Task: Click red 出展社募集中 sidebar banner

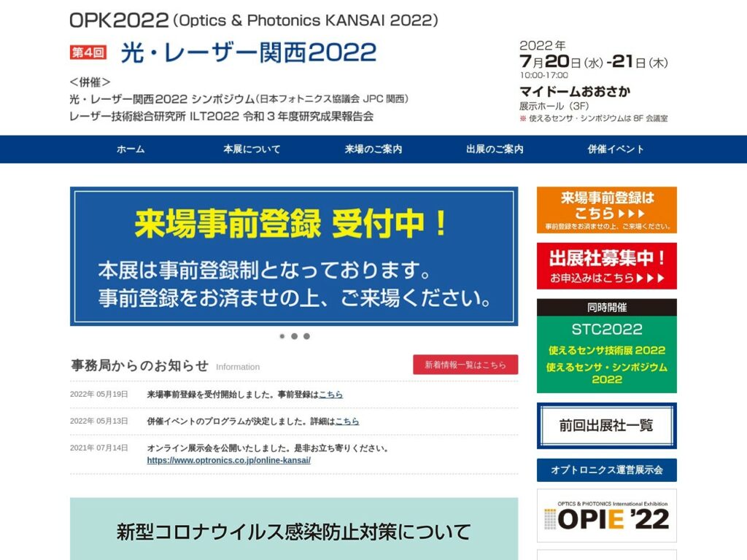Action: click(606, 266)
